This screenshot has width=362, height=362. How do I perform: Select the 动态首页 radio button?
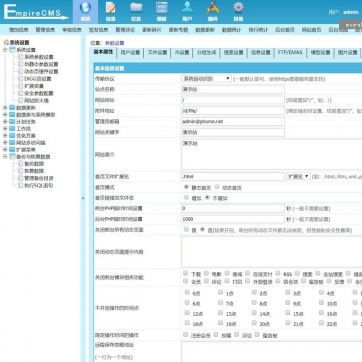(217, 187)
